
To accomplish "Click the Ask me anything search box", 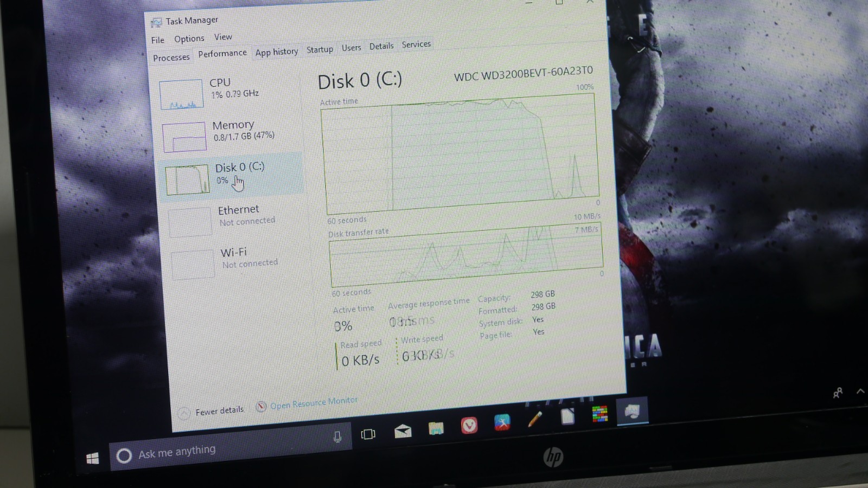I will click(231, 446).
